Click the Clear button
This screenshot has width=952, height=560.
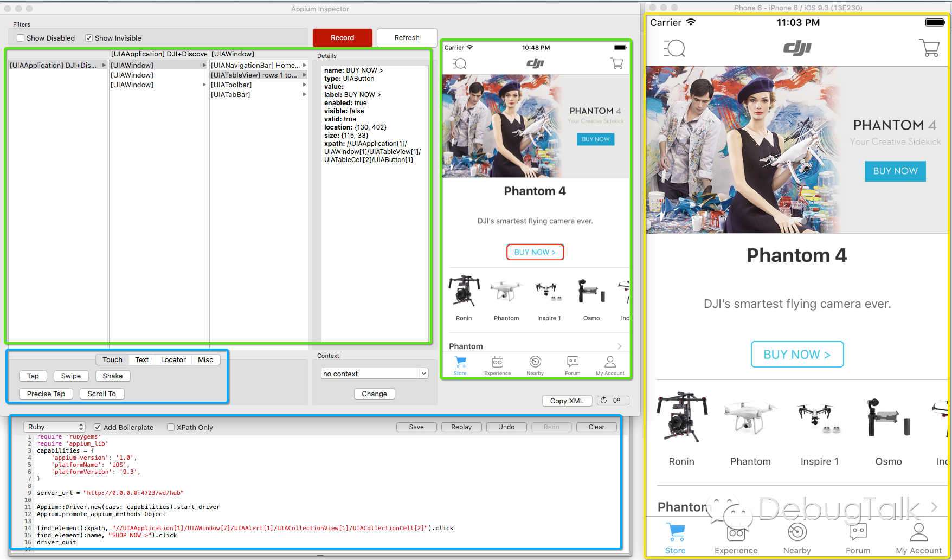tap(596, 427)
